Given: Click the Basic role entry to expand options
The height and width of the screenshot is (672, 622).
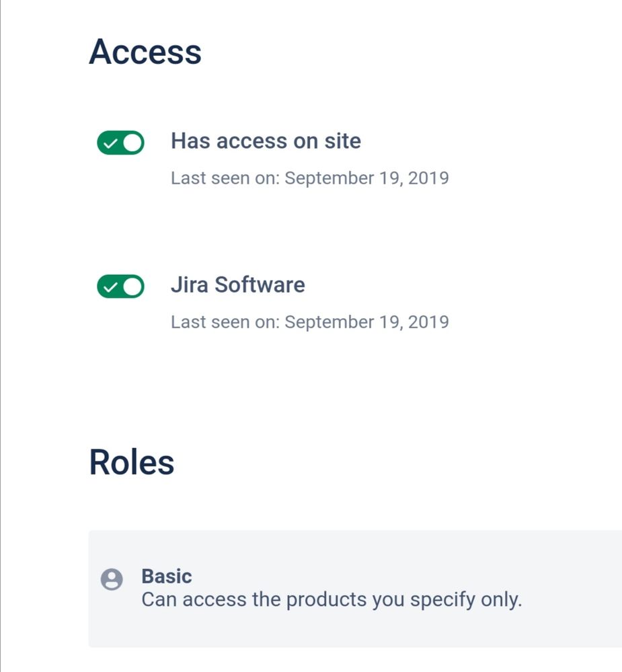Looking at the screenshot, I should pyautogui.click(x=166, y=576).
